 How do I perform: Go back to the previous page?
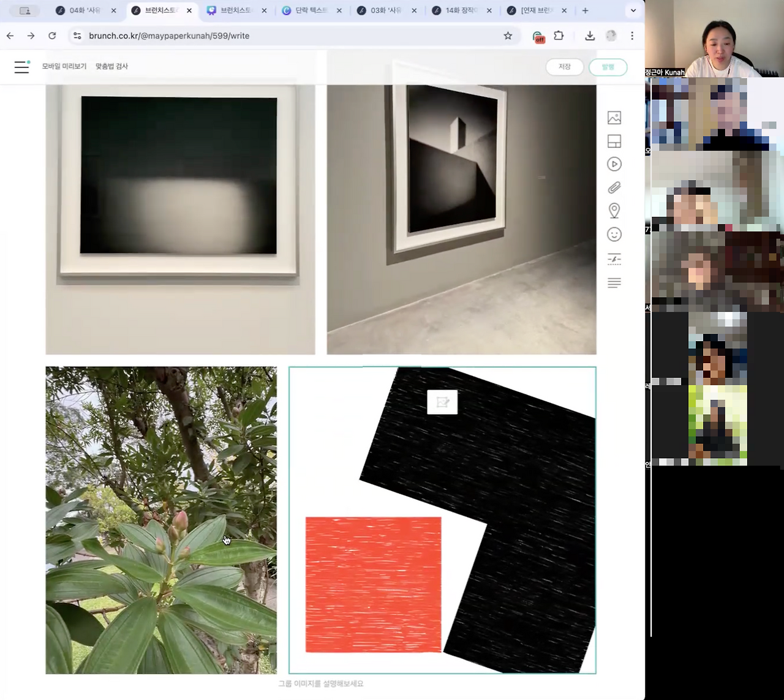(10, 36)
